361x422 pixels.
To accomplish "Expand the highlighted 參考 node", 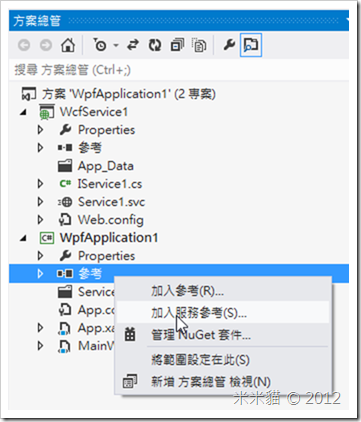I will [x=40, y=274].
